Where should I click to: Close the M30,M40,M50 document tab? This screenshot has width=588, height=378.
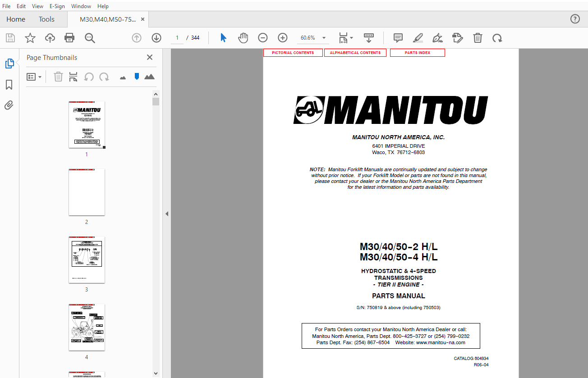[x=143, y=19]
